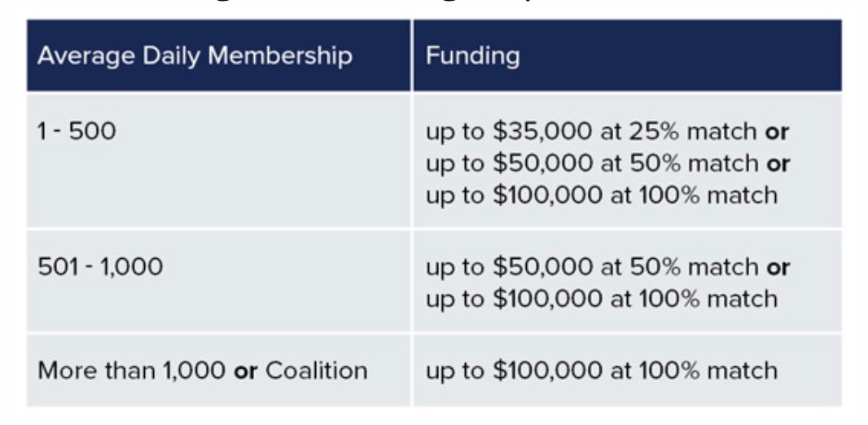This screenshot has height=425, width=868.
Task: Click the $50,000 at 50% match text in first row
Action: tap(625, 164)
